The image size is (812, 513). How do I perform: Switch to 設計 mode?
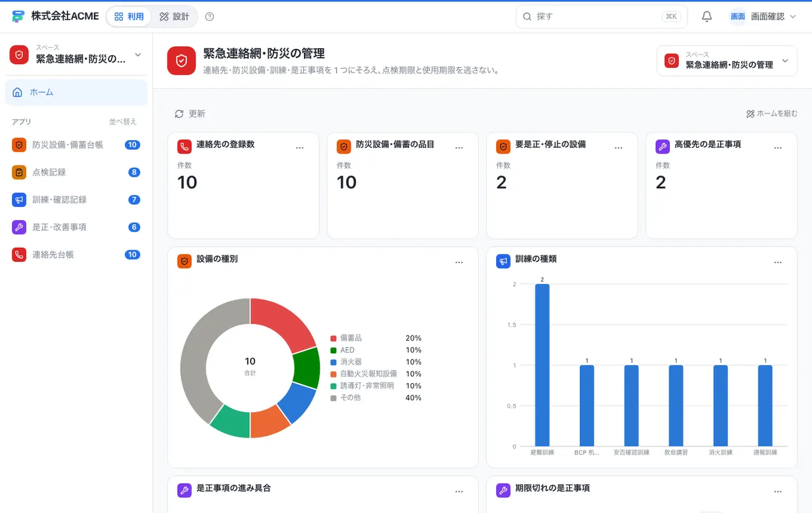[x=174, y=16]
